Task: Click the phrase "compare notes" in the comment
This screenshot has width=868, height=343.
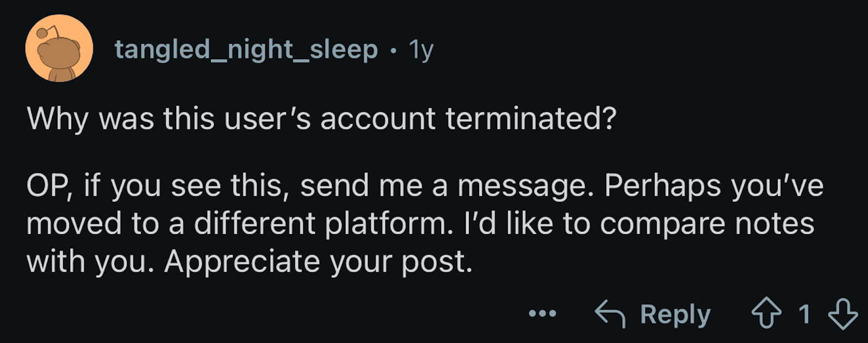Action: click(707, 224)
